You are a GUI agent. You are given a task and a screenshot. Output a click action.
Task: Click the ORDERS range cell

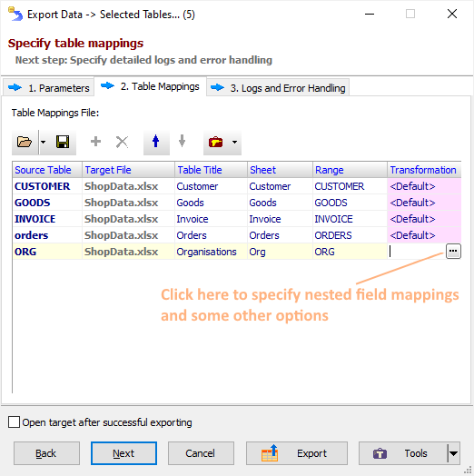[350, 235]
